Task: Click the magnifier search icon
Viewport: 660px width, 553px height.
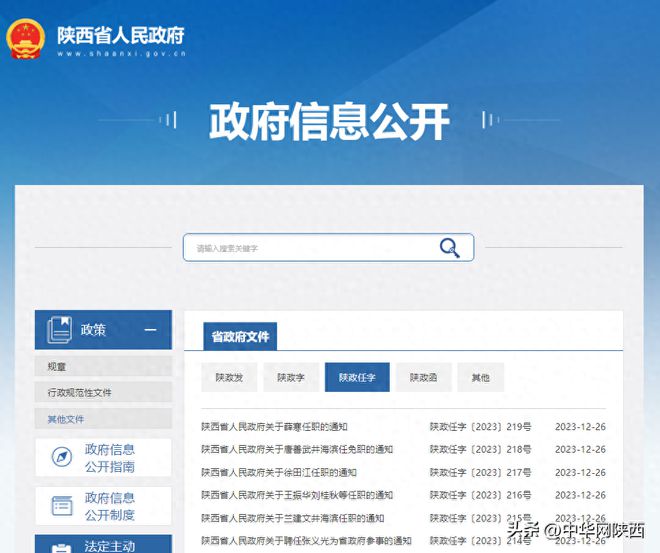Action: coord(450,248)
